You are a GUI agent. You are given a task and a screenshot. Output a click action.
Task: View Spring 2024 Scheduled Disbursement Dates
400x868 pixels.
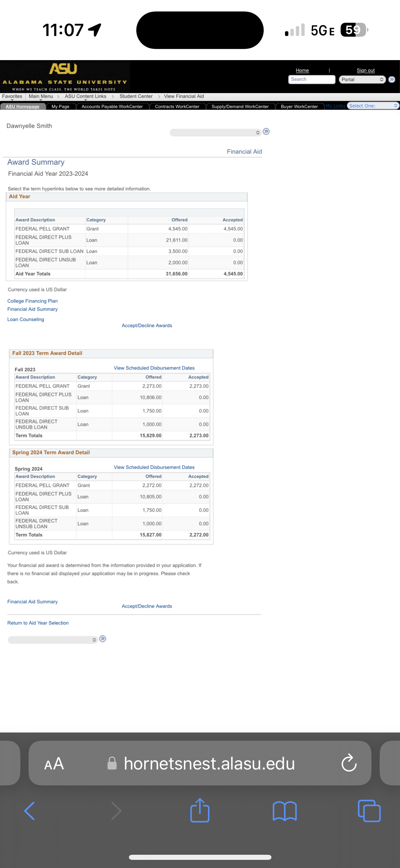(154, 467)
